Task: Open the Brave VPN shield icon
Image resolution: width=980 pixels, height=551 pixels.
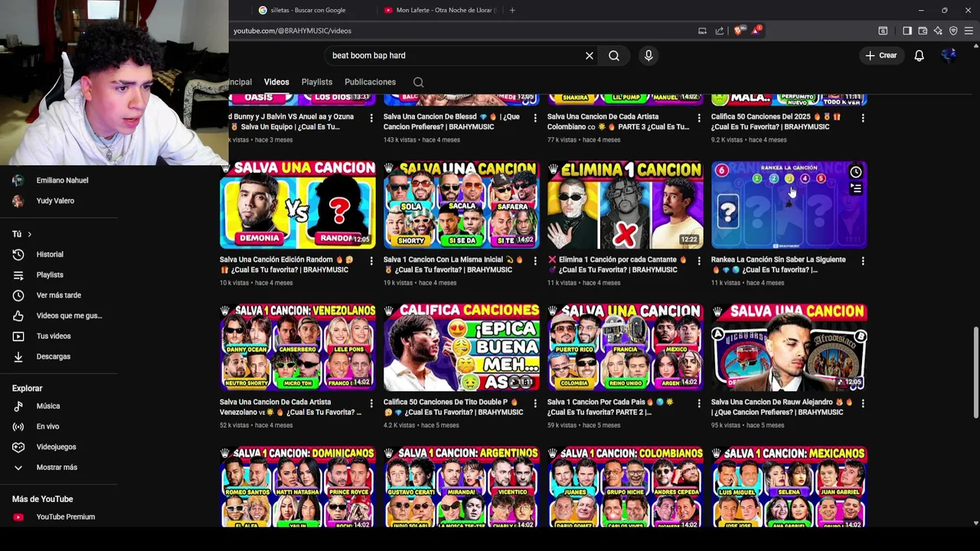Action: coord(953,31)
